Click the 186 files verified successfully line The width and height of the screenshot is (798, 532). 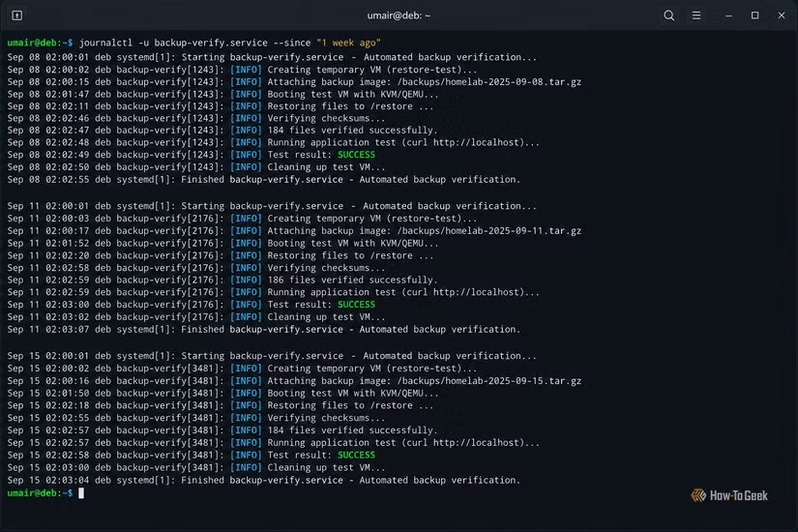coord(222,280)
